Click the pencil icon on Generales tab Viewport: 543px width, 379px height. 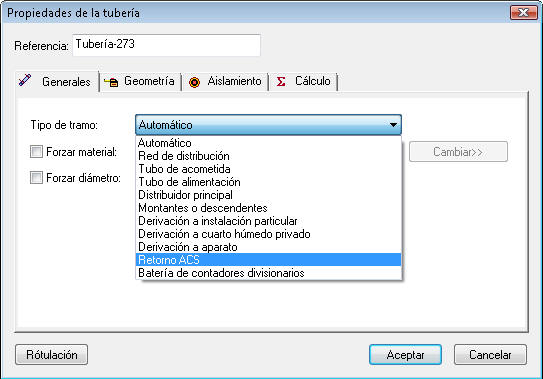point(25,80)
